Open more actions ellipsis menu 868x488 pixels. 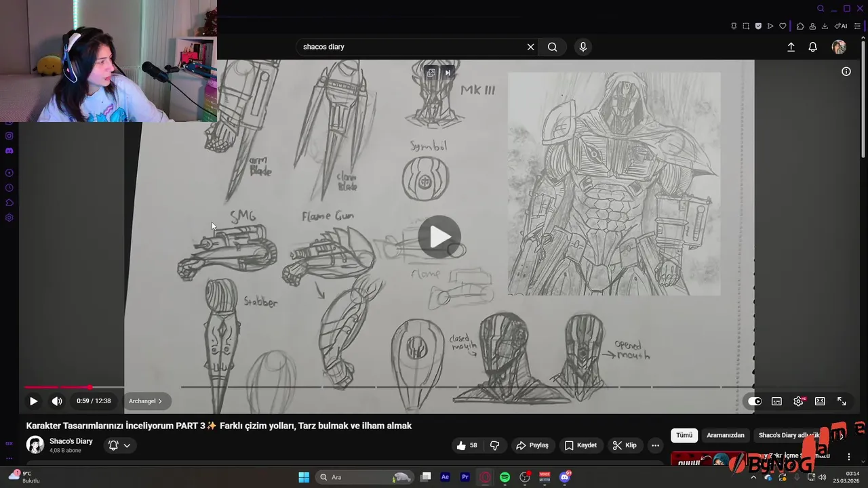655,445
